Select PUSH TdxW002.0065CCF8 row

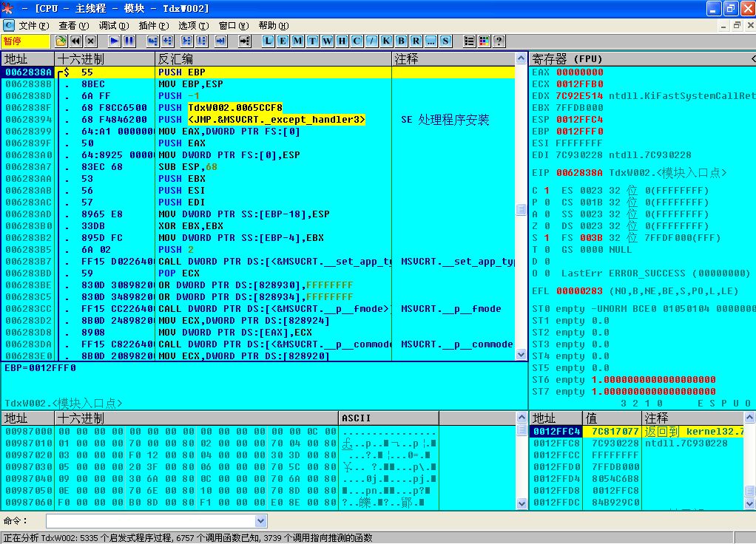tap(258, 107)
